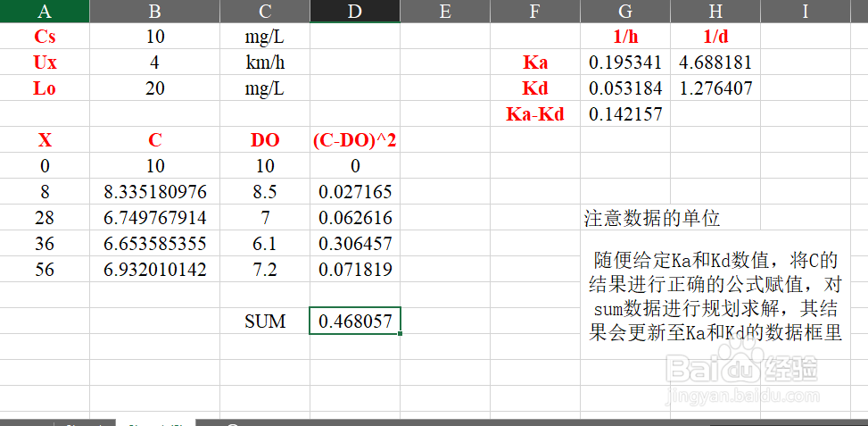Click the 'SUM' label cell
The height and width of the screenshot is (426, 868).
pyautogui.click(x=265, y=321)
